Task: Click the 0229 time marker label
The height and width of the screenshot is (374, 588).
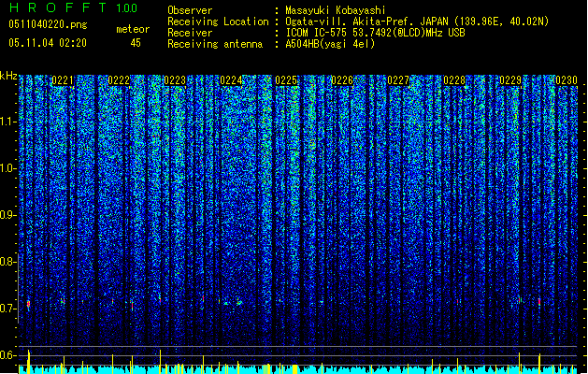Action: 510,80
